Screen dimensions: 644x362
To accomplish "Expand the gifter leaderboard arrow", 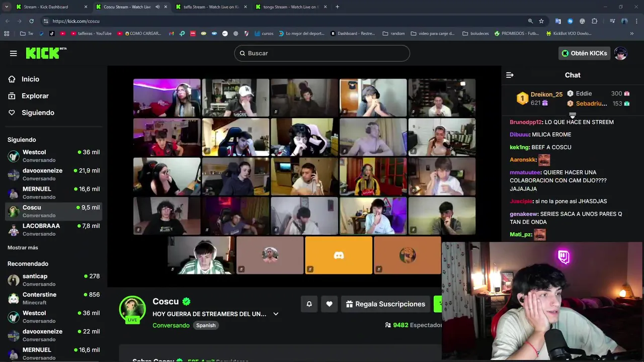I will pyautogui.click(x=573, y=116).
